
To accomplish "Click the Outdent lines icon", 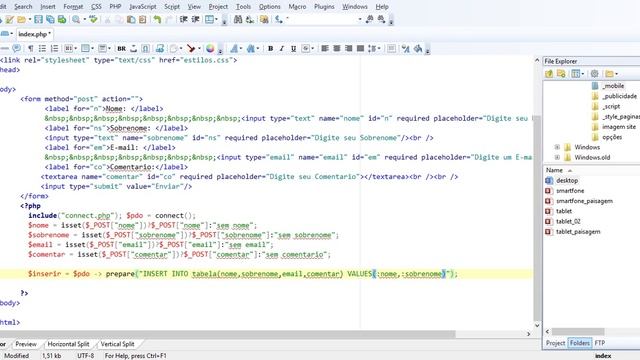I will click(196, 19).
